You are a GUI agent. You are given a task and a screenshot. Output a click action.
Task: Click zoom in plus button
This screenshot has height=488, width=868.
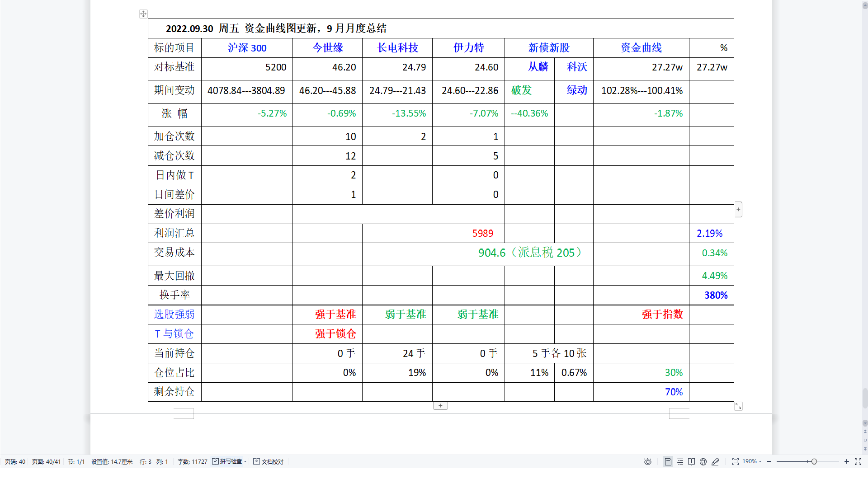tap(847, 462)
